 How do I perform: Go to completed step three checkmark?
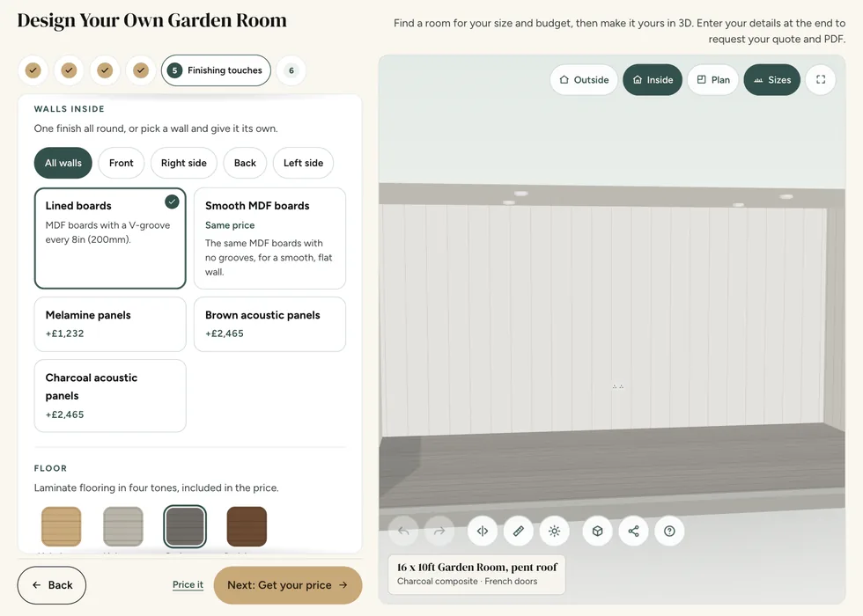tap(105, 70)
